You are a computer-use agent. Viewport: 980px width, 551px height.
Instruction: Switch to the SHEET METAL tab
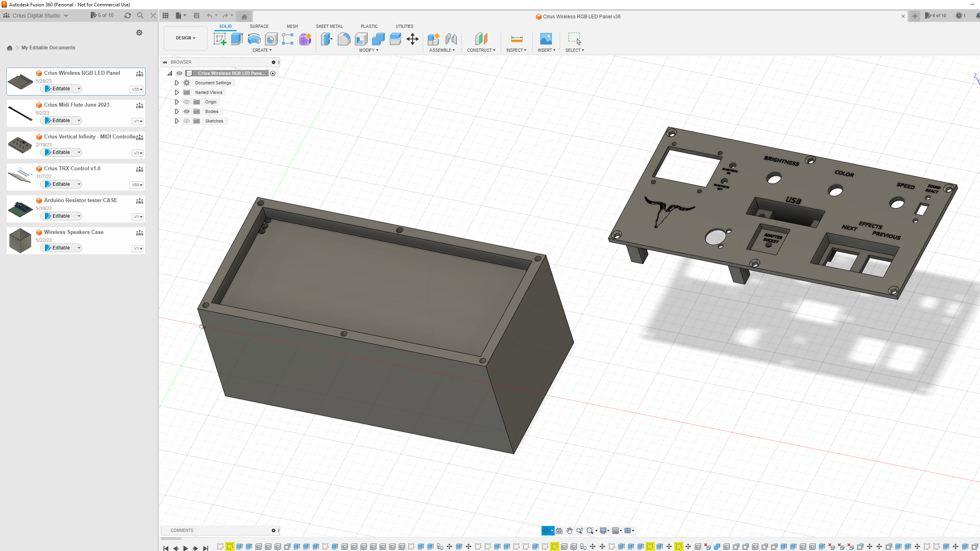329,26
